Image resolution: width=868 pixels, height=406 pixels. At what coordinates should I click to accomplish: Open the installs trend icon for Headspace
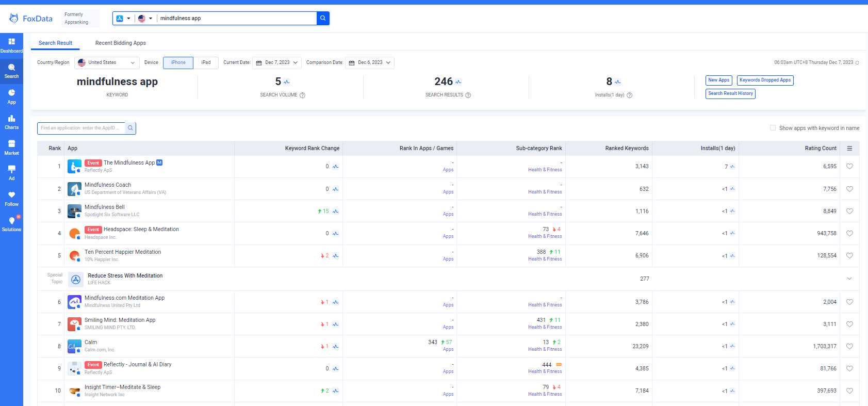(732, 233)
